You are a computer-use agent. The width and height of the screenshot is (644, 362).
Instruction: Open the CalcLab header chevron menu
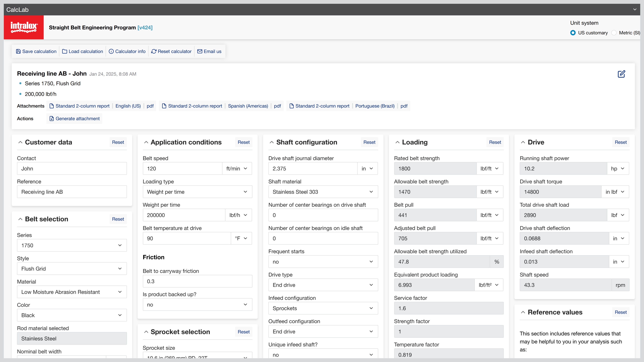tap(634, 10)
